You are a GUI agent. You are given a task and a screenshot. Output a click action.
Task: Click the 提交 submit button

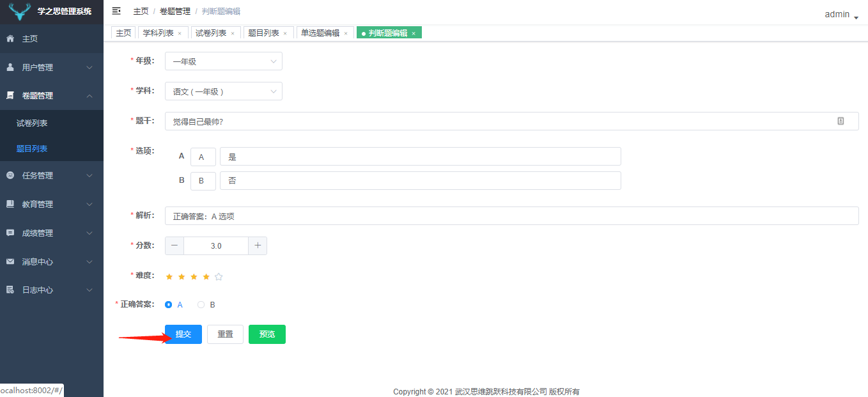(183, 334)
